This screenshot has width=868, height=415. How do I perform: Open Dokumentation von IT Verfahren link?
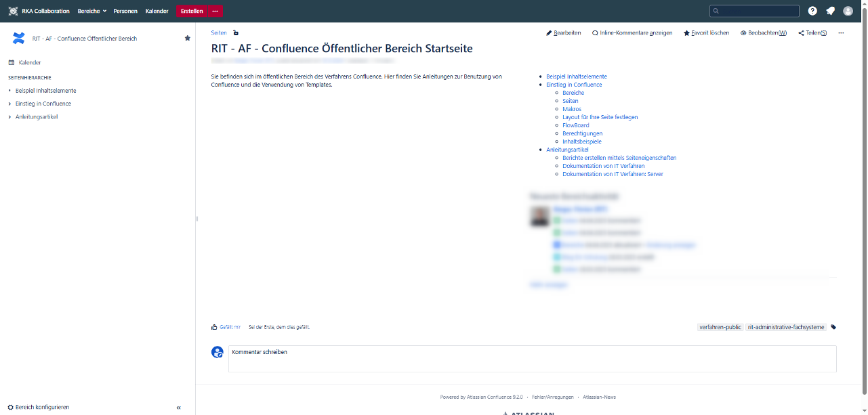click(604, 166)
